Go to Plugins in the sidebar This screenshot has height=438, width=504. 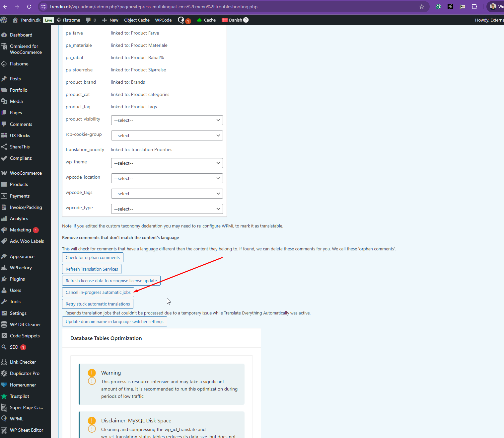point(17,279)
